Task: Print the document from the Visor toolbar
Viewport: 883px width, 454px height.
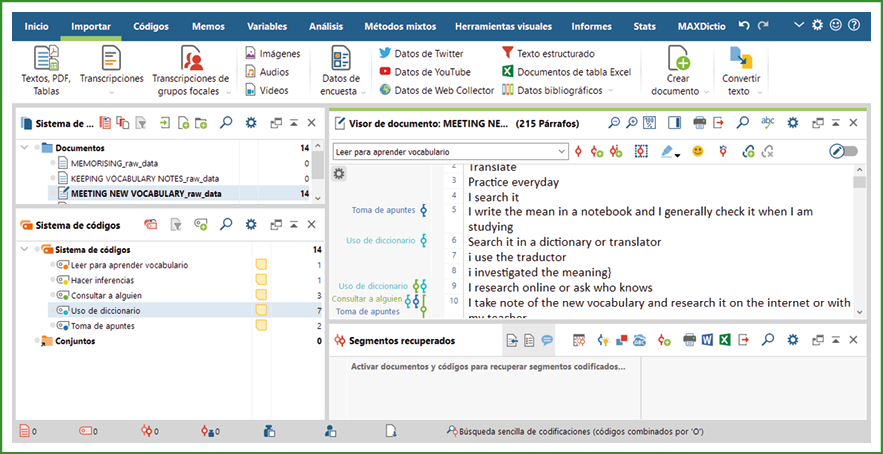Action: pos(701,123)
